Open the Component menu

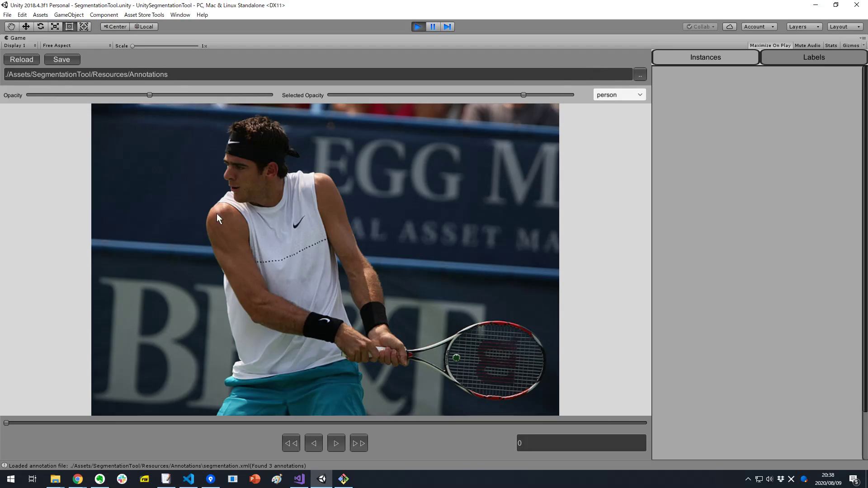[x=104, y=15]
